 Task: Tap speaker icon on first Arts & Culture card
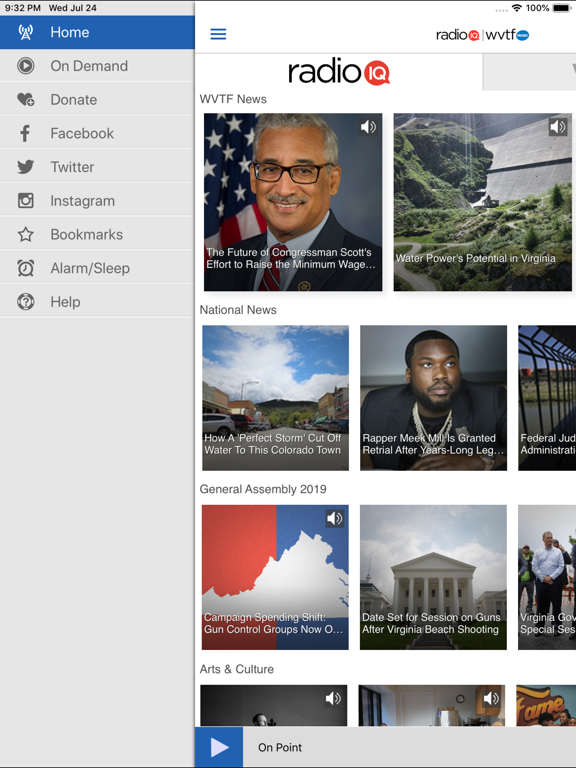(333, 698)
